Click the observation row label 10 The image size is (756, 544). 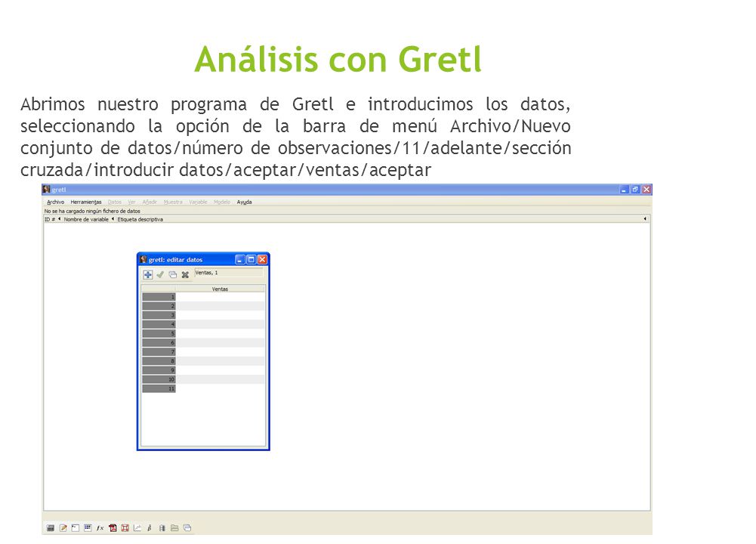[x=159, y=379]
